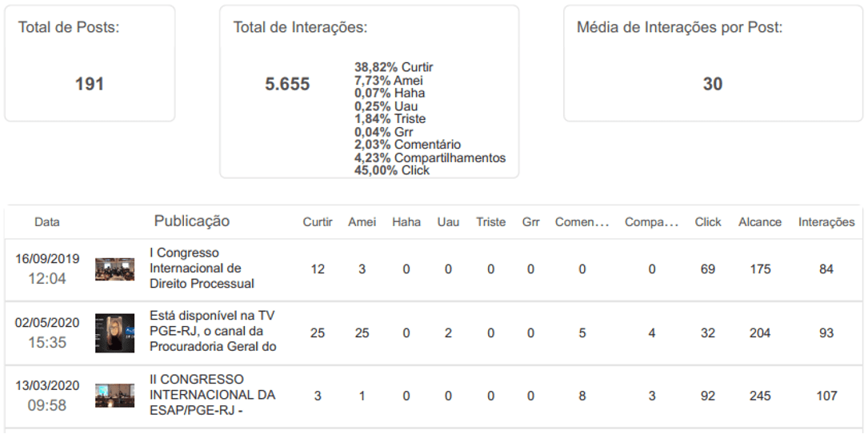Open post Está disponível na TV PGE-RJ
Viewport: 868px width, 434px height.
click(x=213, y=331)
